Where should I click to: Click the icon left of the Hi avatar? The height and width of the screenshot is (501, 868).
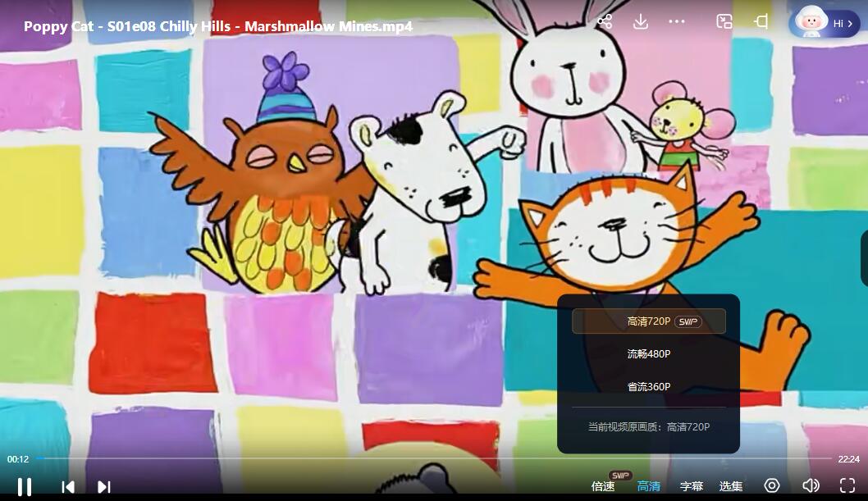tap(761, 21)
